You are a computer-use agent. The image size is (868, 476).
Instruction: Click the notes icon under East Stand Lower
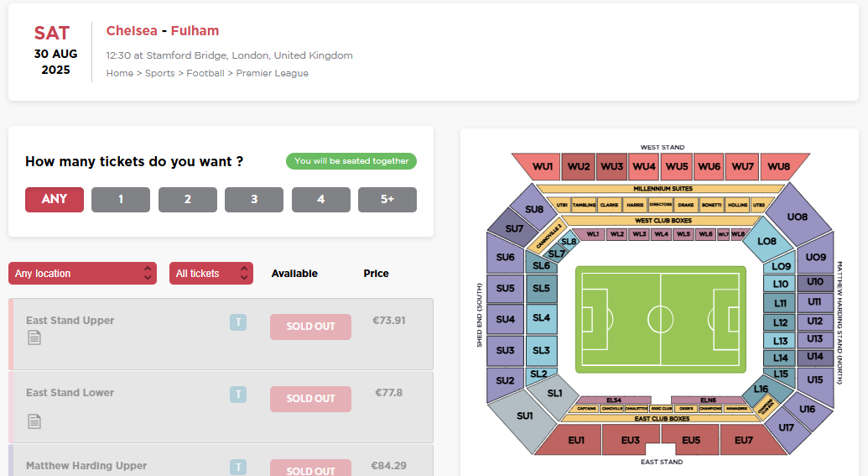pyautogui.click(x=34, y=421)
